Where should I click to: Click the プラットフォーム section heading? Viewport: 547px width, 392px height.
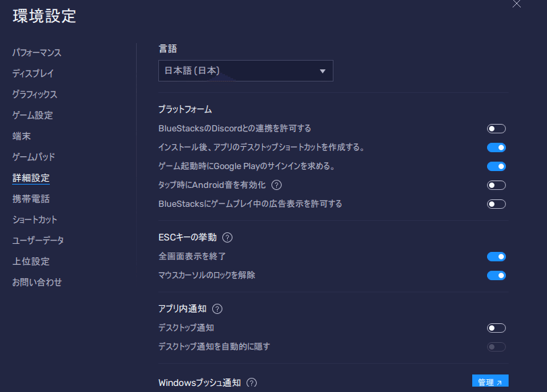[185, 110]
